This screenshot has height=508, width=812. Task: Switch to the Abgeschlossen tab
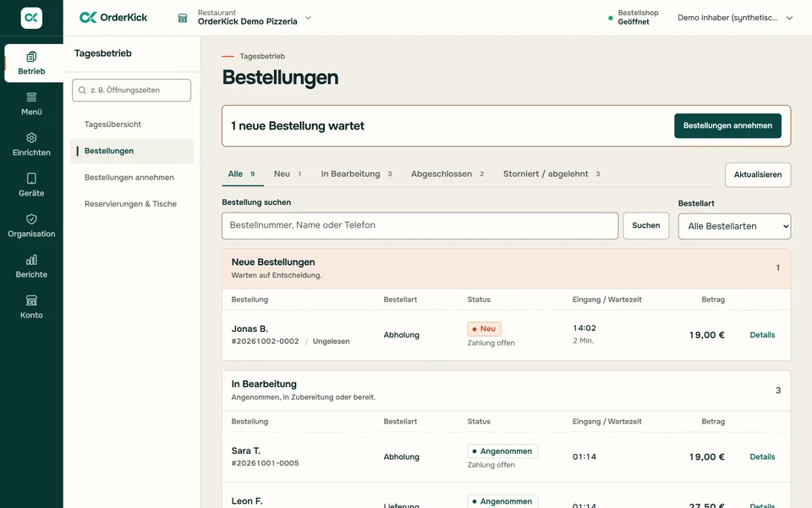(x=447, y=174)
